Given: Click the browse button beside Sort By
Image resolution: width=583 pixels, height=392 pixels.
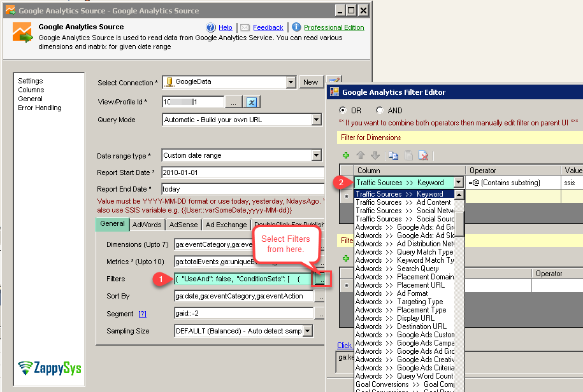Looking at the screenshot, I should tap(320, 297).
